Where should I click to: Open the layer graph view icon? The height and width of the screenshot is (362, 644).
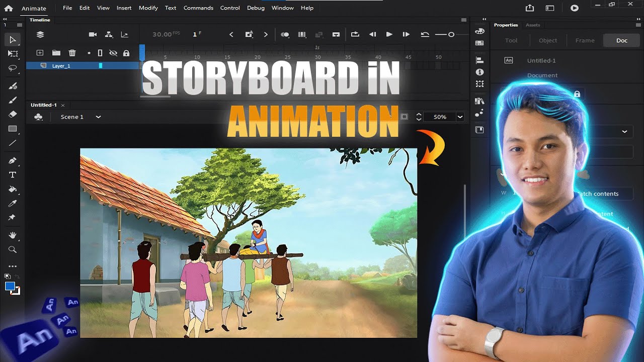124,35
